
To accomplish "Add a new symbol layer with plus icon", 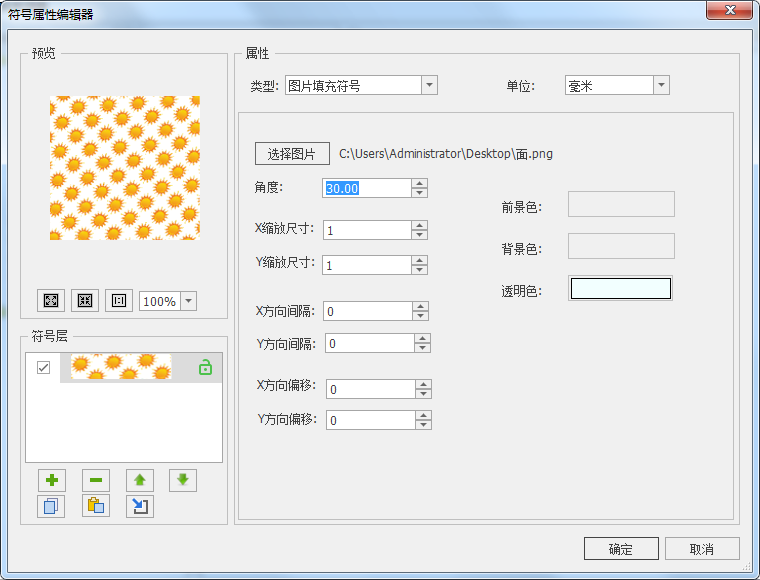I will [x=51, y=480].
